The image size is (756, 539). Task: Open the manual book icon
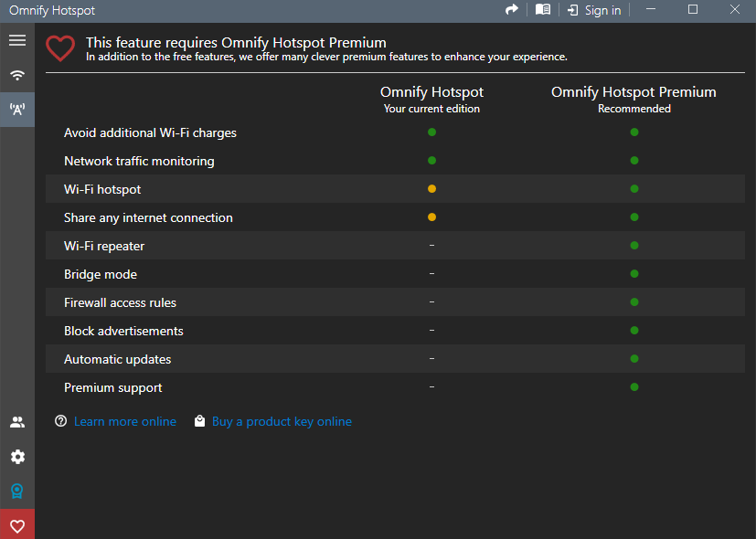pyautogui.click(x=543, y=10)
